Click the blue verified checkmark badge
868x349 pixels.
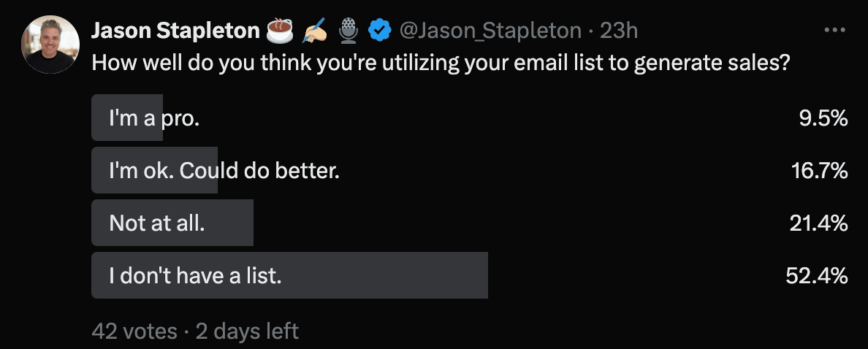(380, 31)
